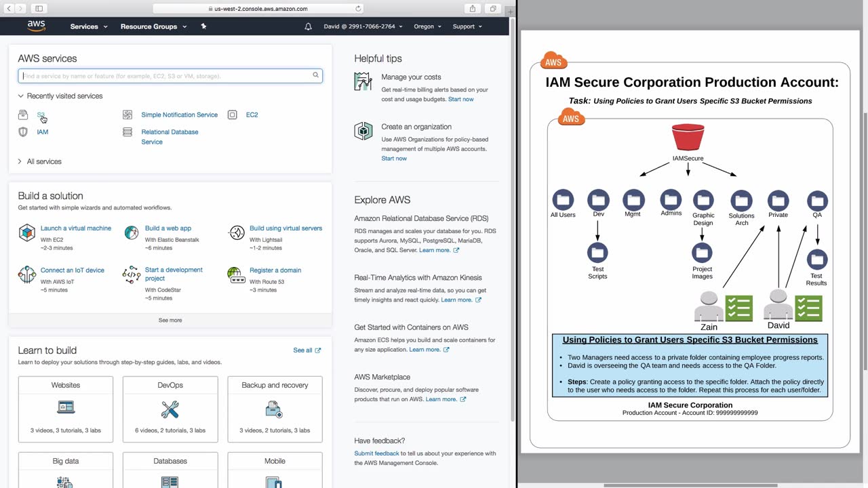Screen dimensions: 868x488
Task: Open the Oregon region dropdown
Action: coord(428,26)
